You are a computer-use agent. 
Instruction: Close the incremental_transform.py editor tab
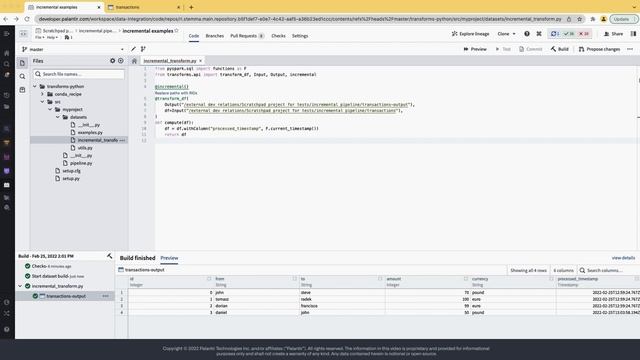[200, 61]
